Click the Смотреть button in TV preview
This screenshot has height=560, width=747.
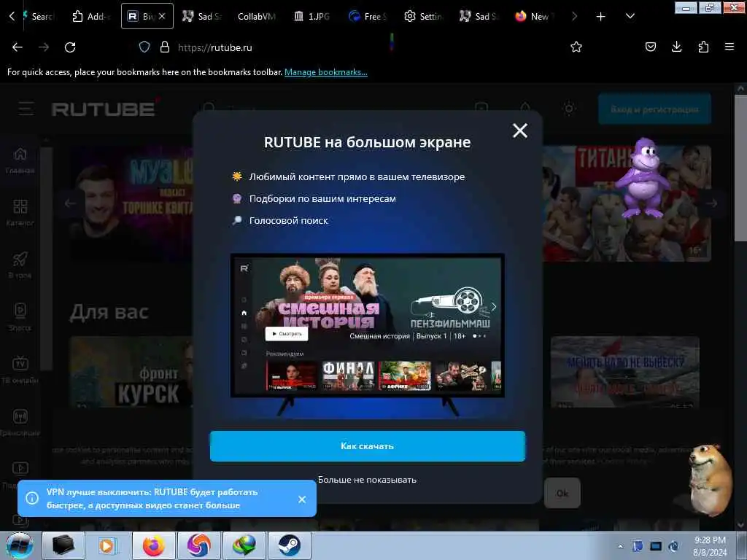click(x=286, y=334)
